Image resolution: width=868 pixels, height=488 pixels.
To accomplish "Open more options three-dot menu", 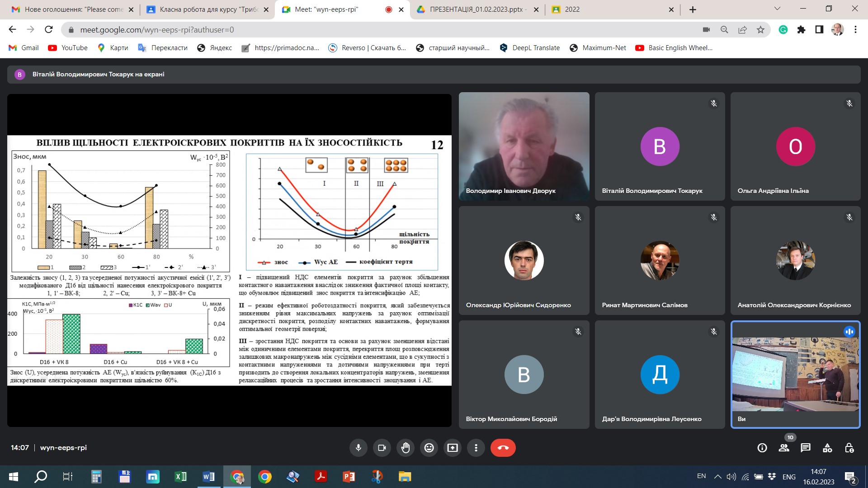I will coord(476,448).
